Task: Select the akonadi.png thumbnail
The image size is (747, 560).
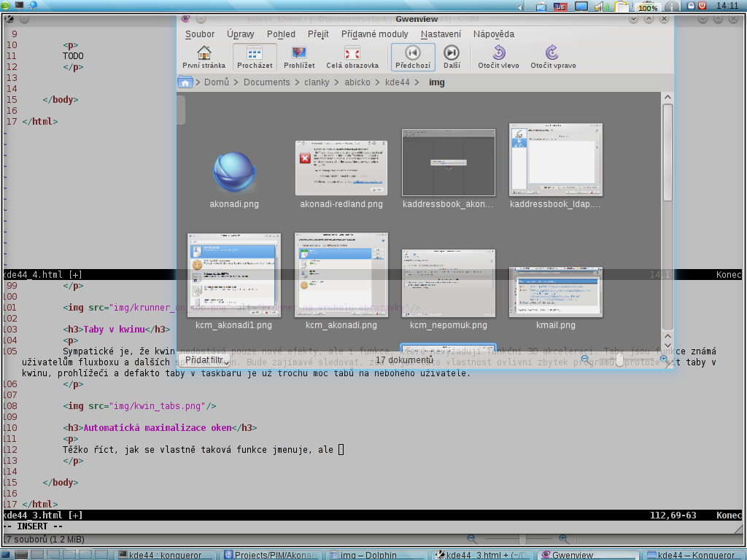Action: 234,172
